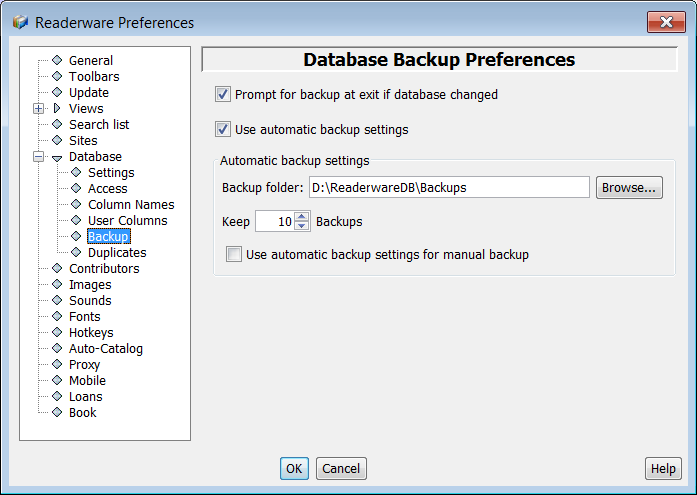Screen dimensions: 697x495
Task: Open Database Access page
Action: [x=108, y=188]
